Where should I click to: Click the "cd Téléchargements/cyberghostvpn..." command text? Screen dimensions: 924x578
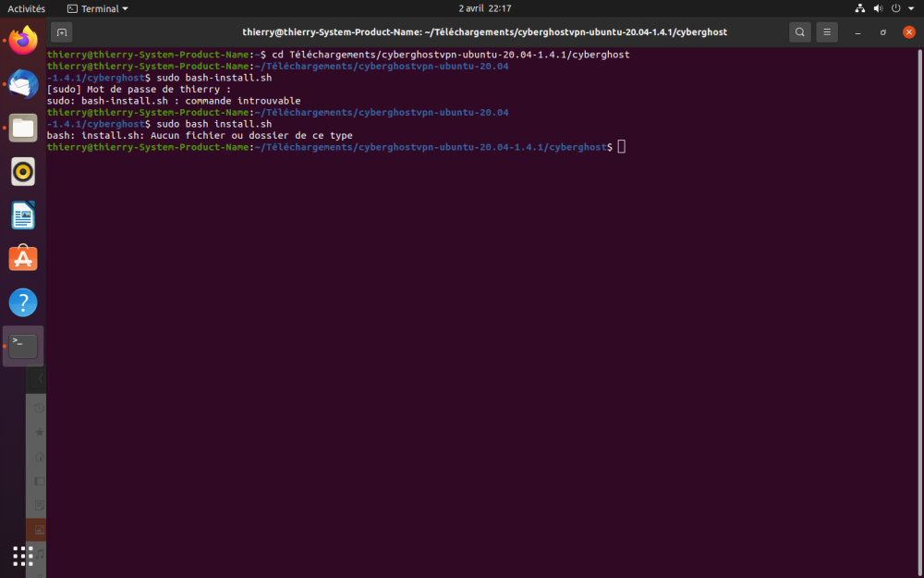point(451,55)
